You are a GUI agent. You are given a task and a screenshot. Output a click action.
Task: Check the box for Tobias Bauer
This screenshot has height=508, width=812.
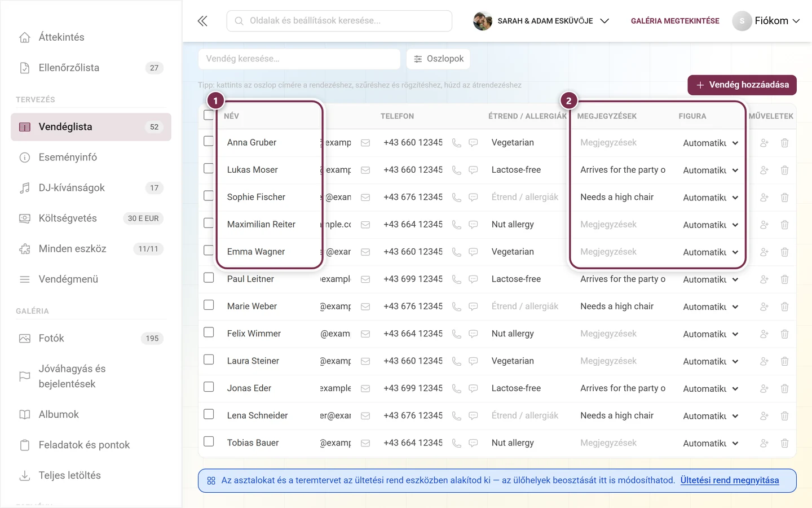click(209, 441)
